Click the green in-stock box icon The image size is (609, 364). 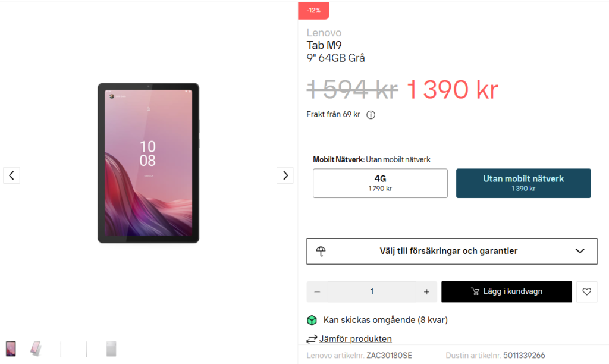coord(312,320)
